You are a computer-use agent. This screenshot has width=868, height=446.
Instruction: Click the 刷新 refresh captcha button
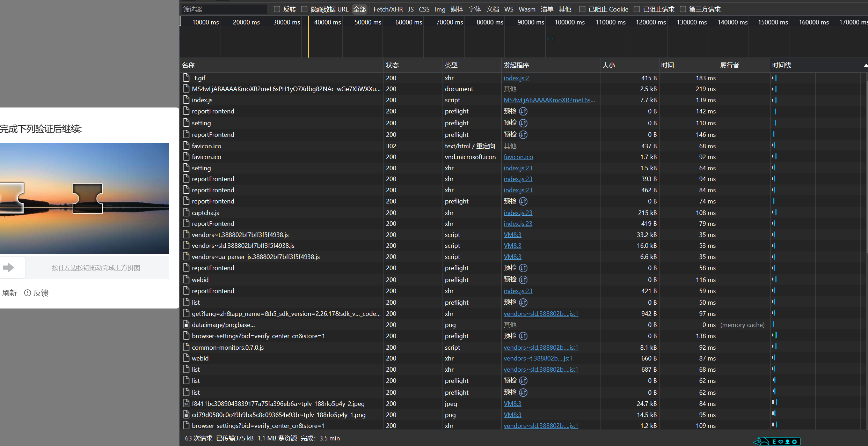(x=9, y=293)
